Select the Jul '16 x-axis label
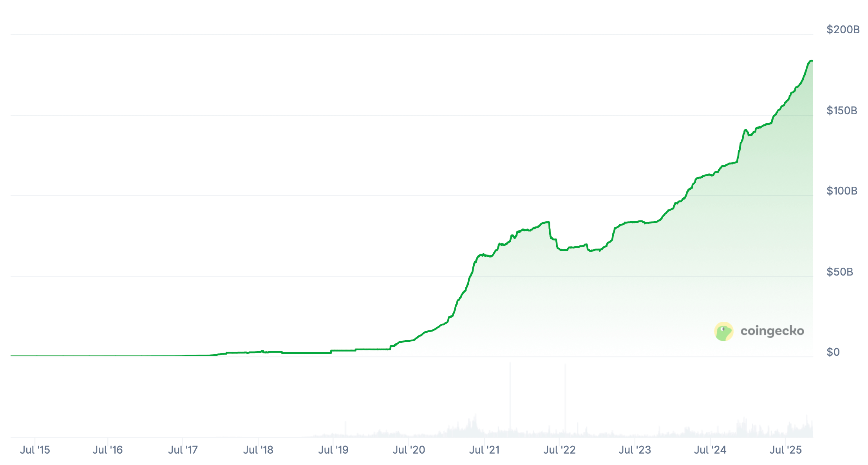 108,450
